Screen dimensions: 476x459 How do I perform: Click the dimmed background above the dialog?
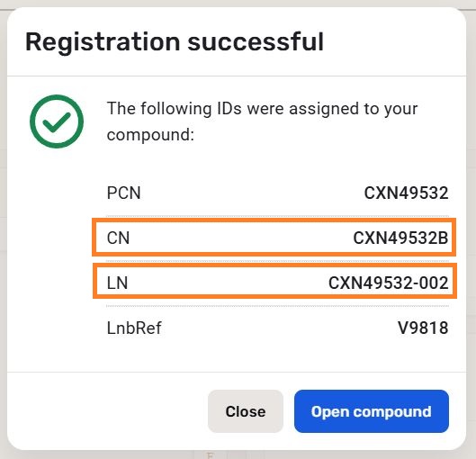click(238, 3)
